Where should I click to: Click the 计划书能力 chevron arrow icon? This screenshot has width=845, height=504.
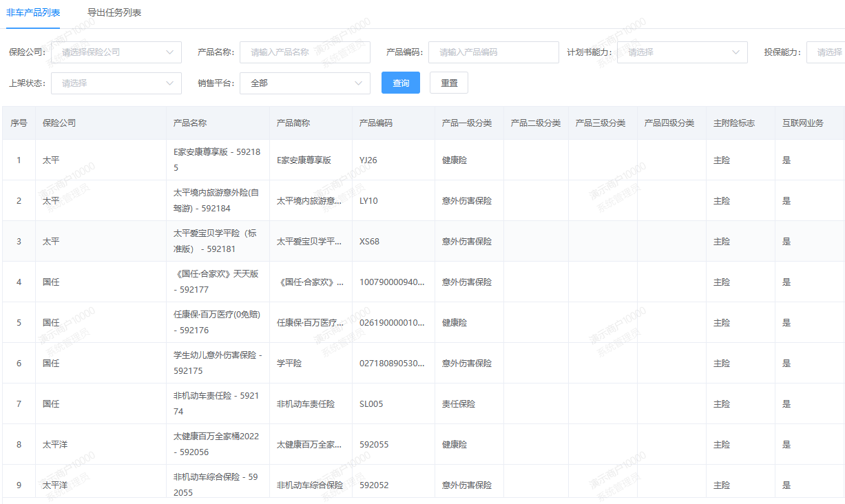click(736, 52)
